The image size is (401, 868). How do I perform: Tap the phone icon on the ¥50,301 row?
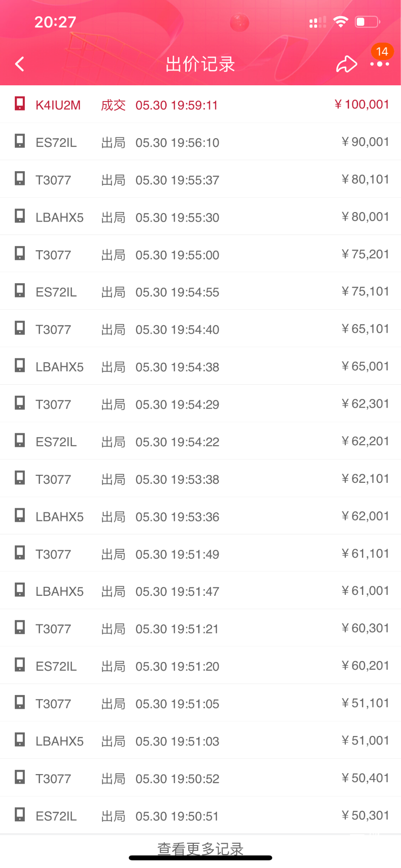tap(20, 815)
